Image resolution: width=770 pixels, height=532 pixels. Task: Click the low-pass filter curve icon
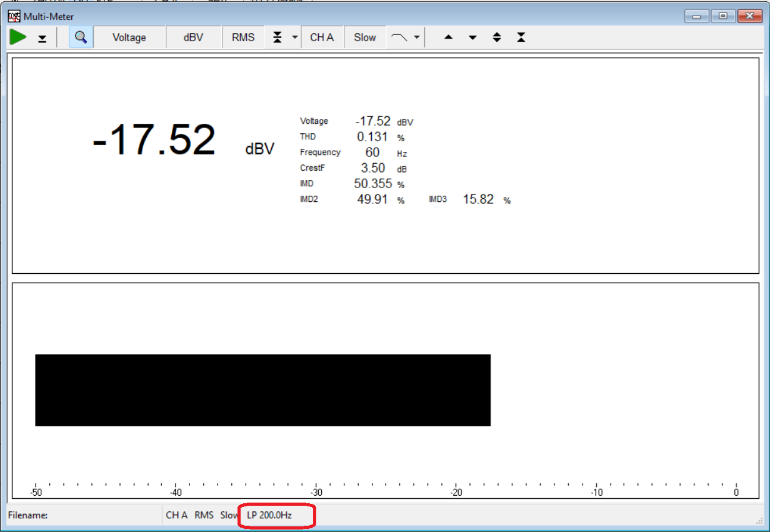[399, 38]
